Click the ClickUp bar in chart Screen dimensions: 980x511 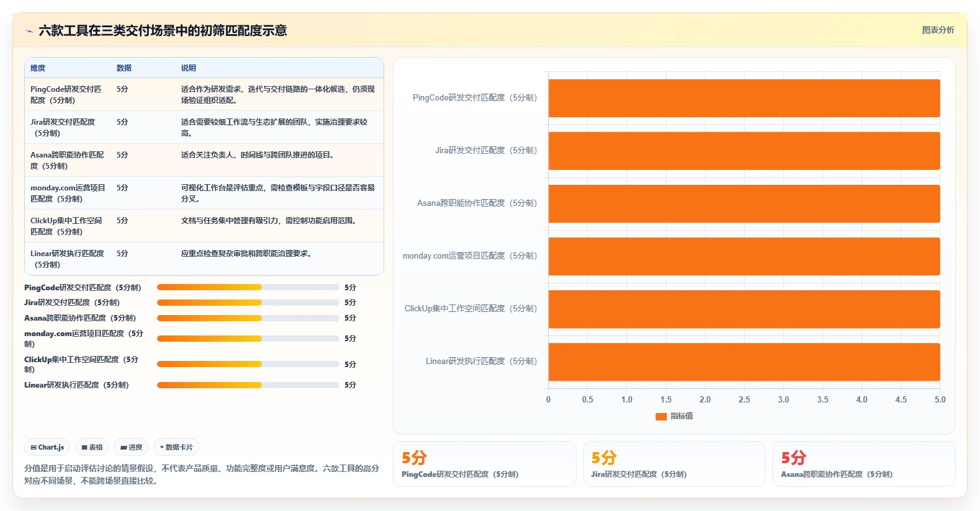point(744,309)
